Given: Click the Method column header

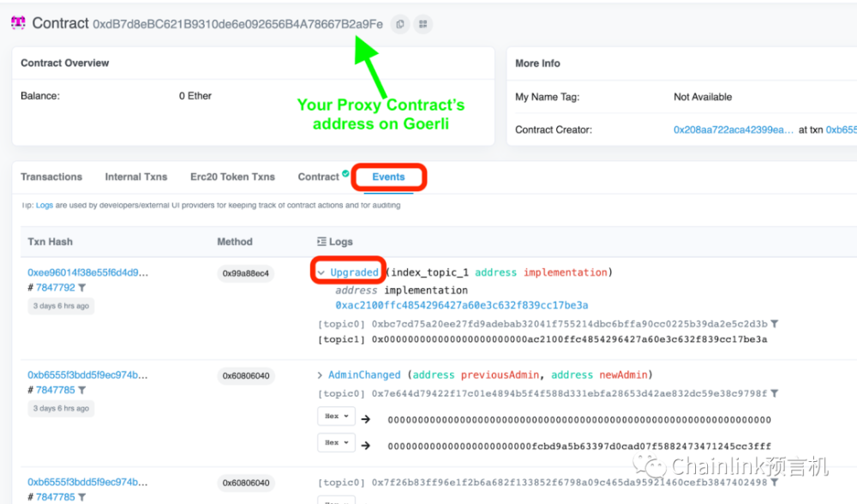Looking at the screenshot, I should pyautogui.click(x=235, y=242).
